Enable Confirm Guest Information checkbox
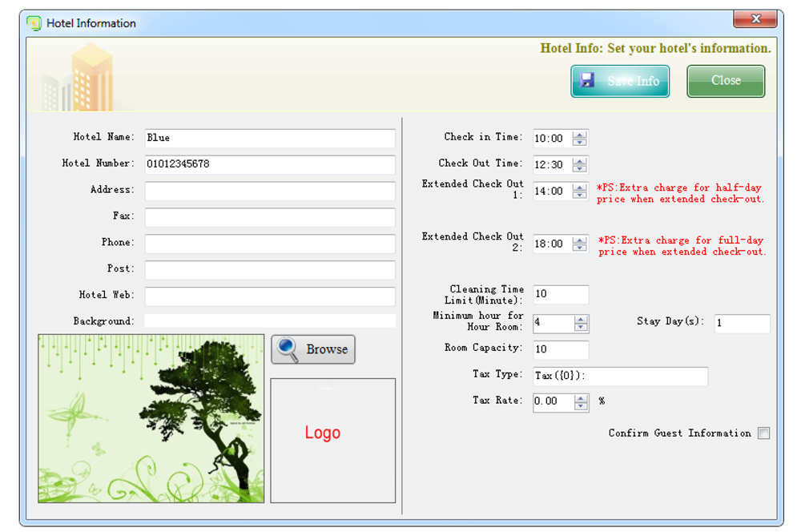 tap(763, 433)
